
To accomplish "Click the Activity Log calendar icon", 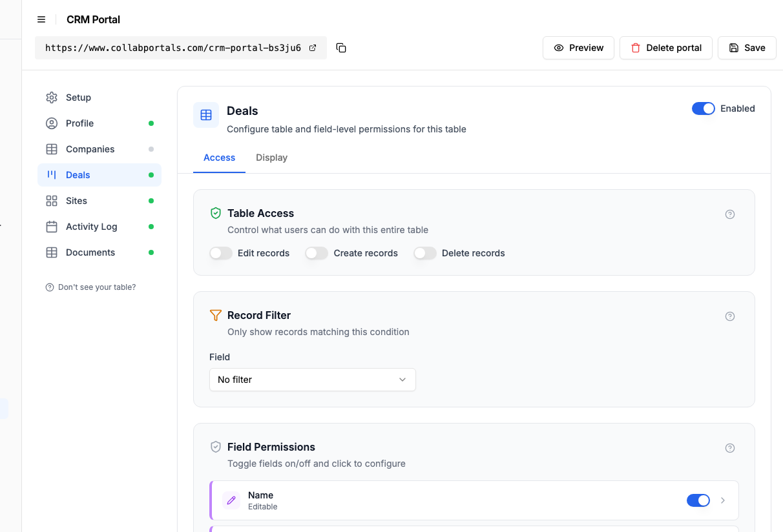I will click(x=52, y=227).
